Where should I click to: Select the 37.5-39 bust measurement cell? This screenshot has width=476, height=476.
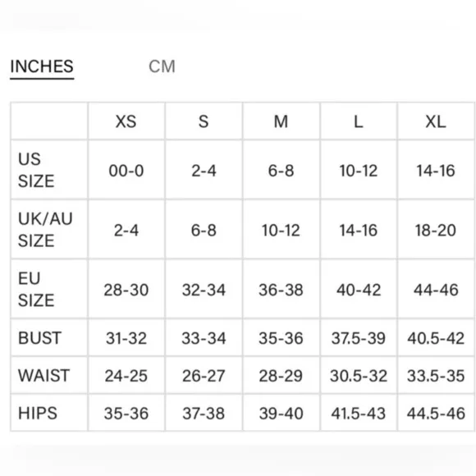pyautogui.click(x=359, y=338)
